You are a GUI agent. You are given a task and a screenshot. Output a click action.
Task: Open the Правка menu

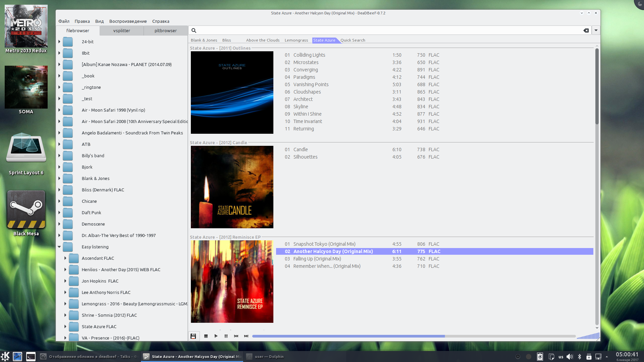pyautogui.click(x=82, y=21)
